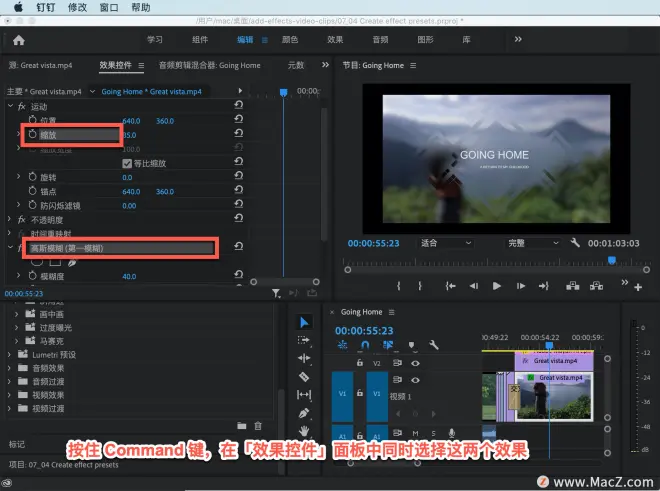Click Play in the Program monitor
660x491 pixels.
[497, 286]
